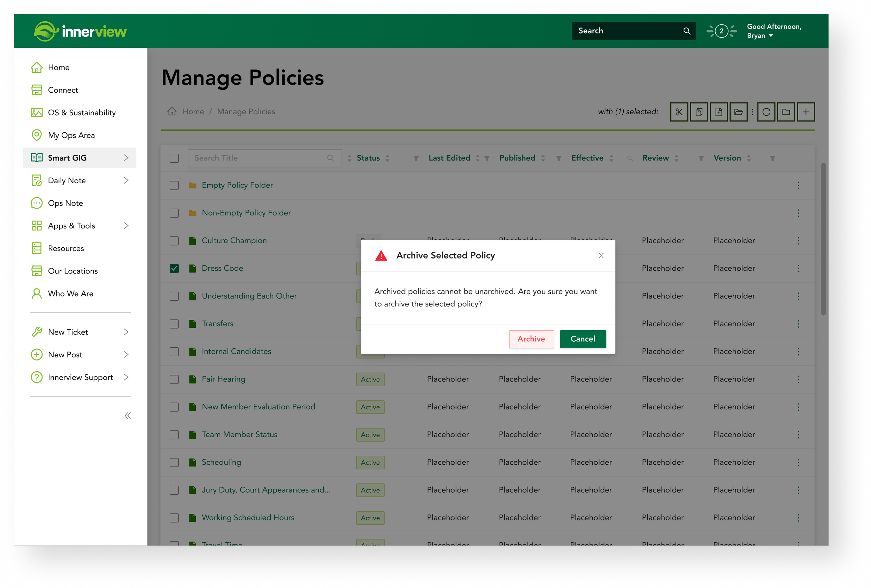Uncheck the Dress Code checkbox
Viewport: 871px width, 588px height.
click(174, 268)
